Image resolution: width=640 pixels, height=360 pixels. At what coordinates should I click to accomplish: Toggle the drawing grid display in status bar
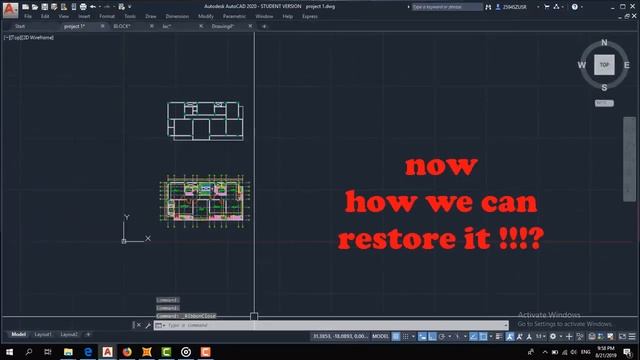(396, 336)
